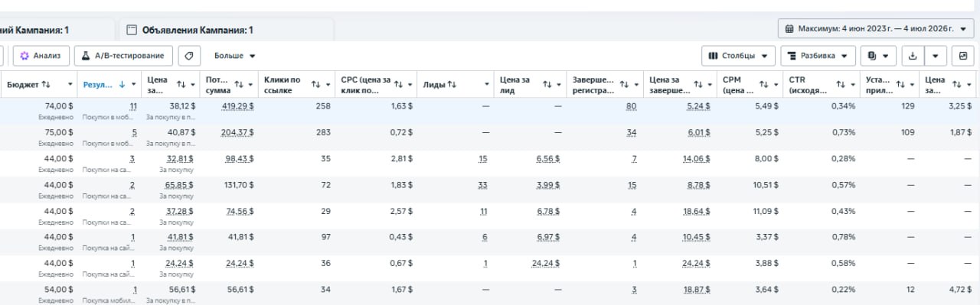Viewport: 980px width, 305px height.
Task: Open the date range Максимум selector
Action: (877, 29)
